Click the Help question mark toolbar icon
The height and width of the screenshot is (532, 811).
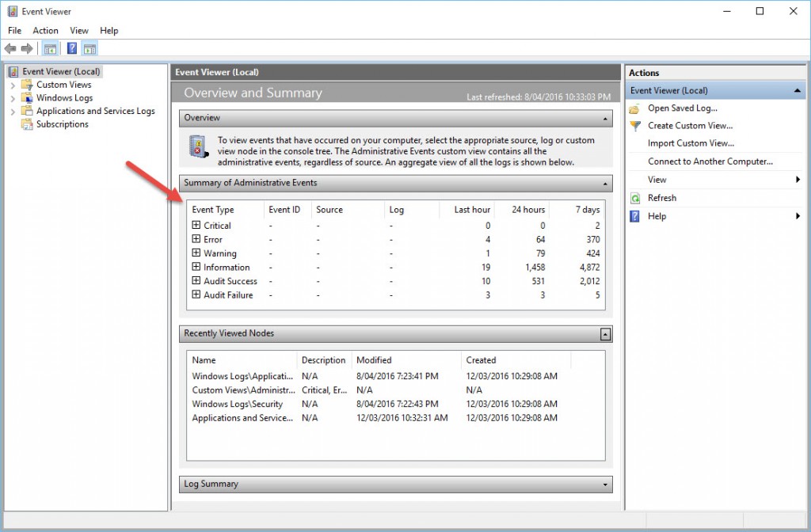tap(72, 48)
